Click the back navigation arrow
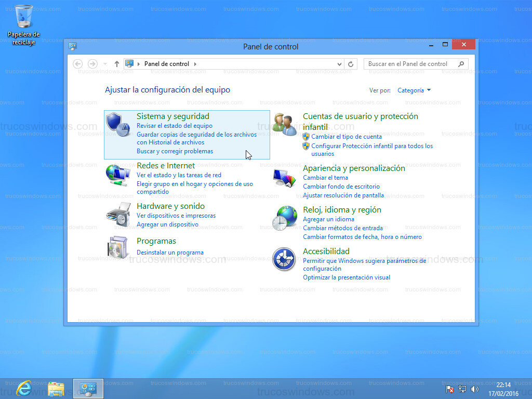The height and width of the screenshot is (399, 532). tap(77, 63)
